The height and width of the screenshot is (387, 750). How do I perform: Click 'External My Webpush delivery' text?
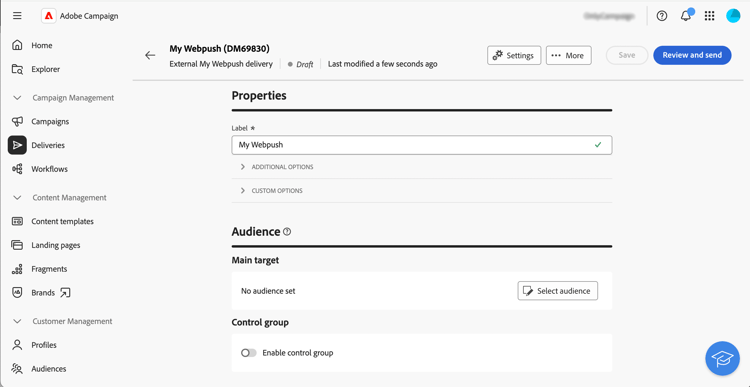(x=221, y=64)
